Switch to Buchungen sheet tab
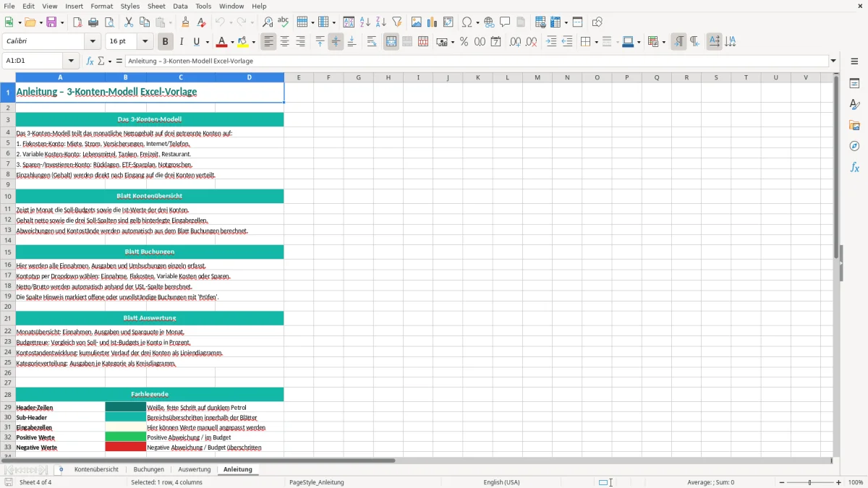868x488 pixels. 148,469
